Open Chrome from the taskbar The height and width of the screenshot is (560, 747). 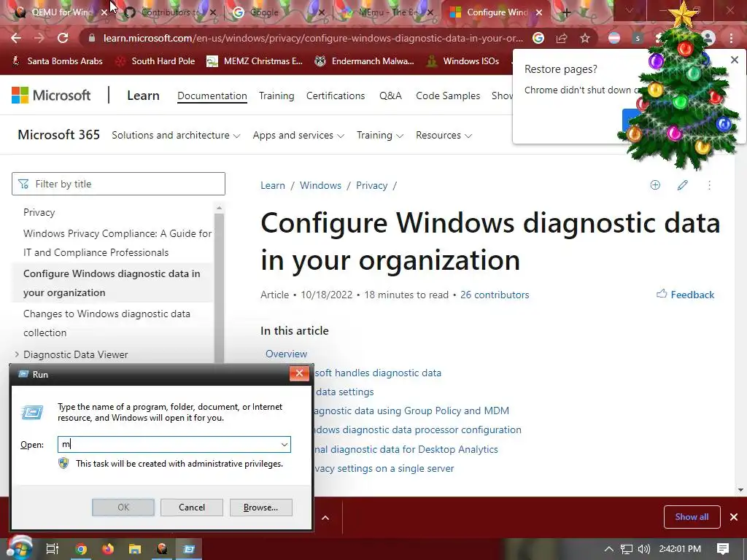pyautogui.click(x=81, y=549)
